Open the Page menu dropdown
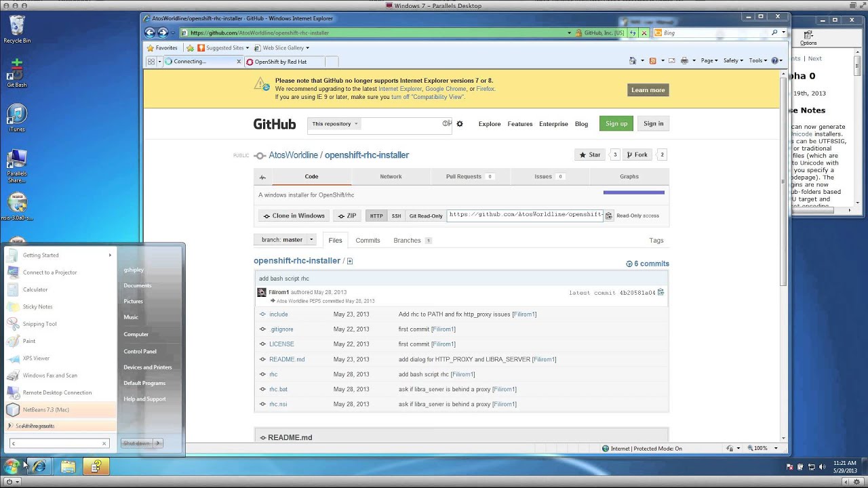The width and height of the screenshot is (868, 488). point(709,60)
